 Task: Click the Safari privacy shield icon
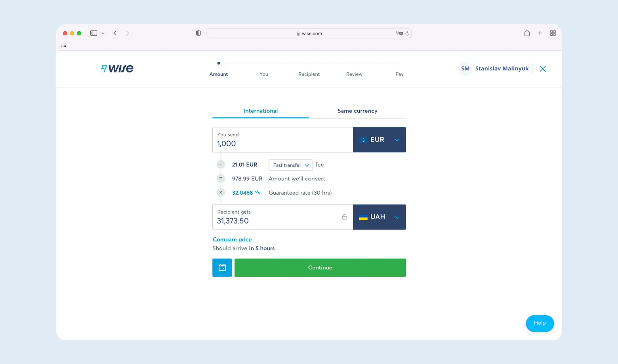[198, 33]
